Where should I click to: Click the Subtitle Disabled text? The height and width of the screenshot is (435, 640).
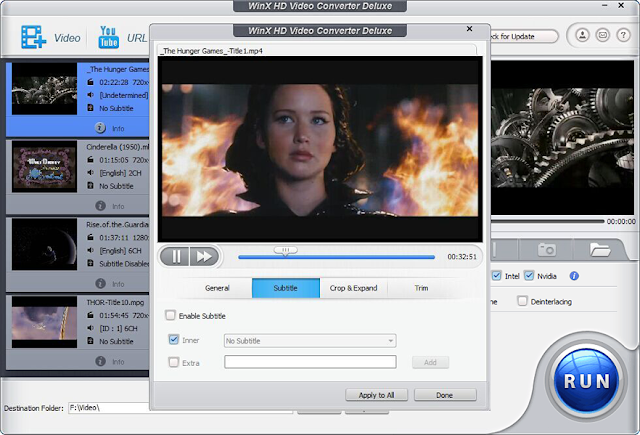[x=124, y=264]
